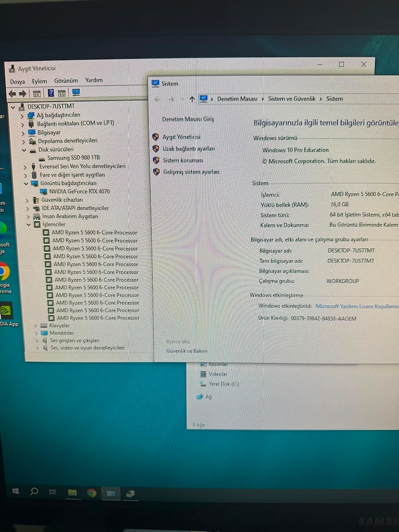The height and width of the screenshot is (532, 399).
Task: Select the Monitörler category
Action: pos(62,333)
